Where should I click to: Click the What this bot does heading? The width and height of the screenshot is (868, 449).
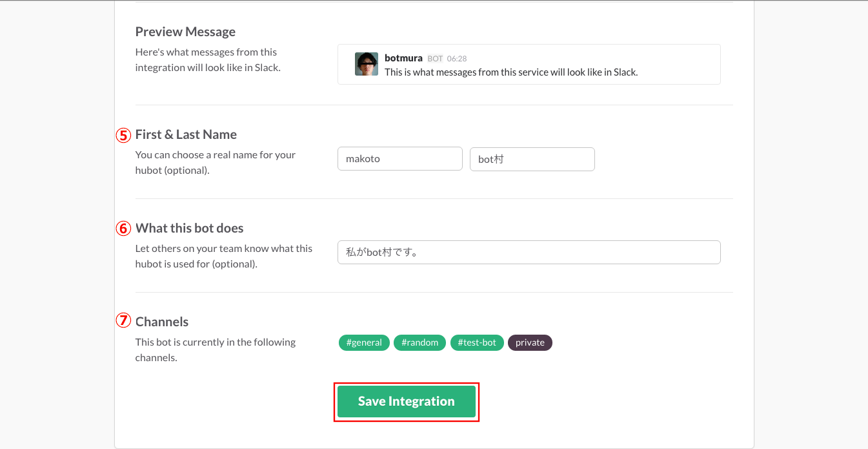tap(190, 228)
